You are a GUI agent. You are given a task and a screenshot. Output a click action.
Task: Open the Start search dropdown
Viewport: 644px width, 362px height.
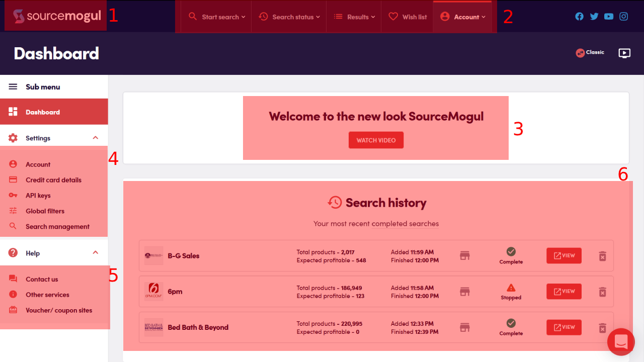[x=217, y=17]
